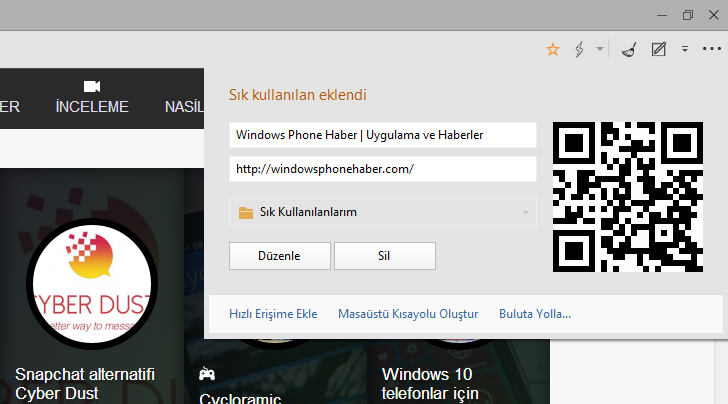Open dropdown arrow beside lightning icon

point(599,49)
